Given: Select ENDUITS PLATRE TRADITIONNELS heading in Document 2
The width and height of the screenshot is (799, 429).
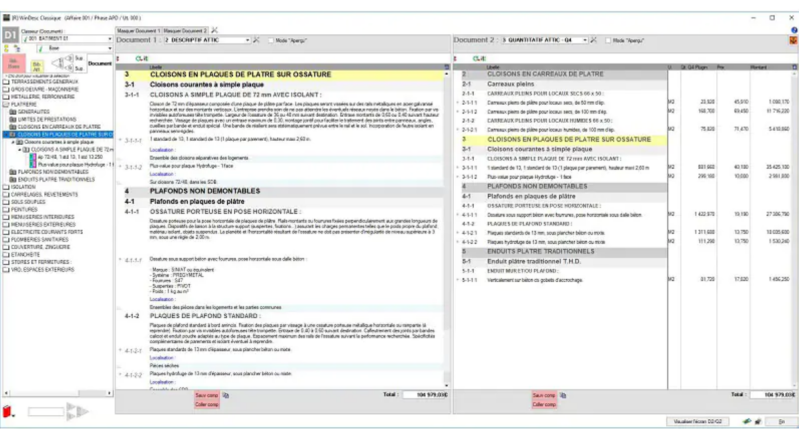Looking at the screenshot, I should coord(541,252).
